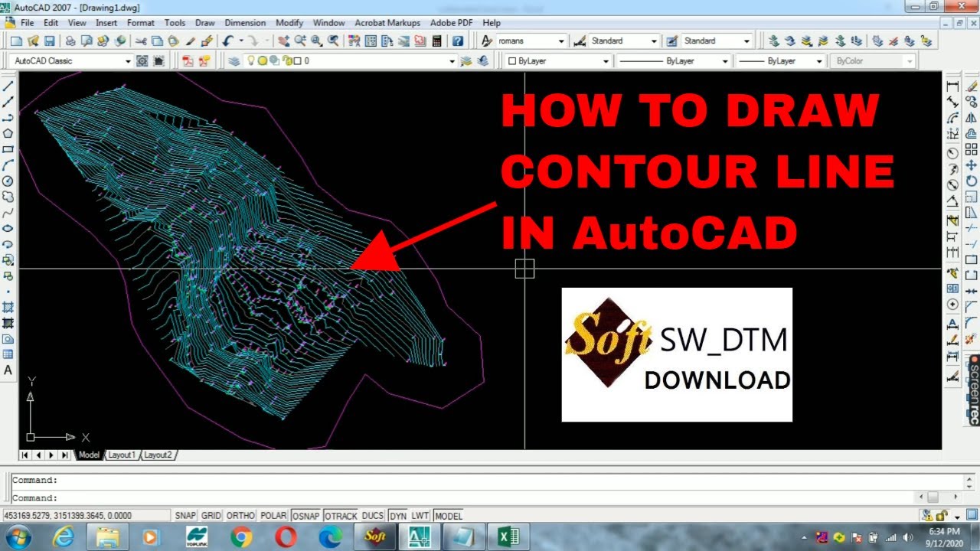This screenshot has height=551, width=980.
Task: Toggle OTRACK in status bar
Action: pos(341,516)
